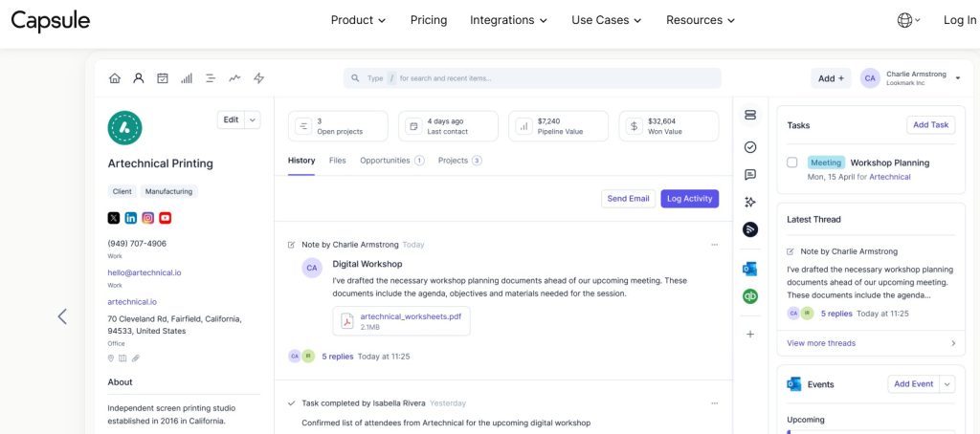Click the previous slide left arrow
Screen dimensions: 980x434
click(62, 316)
